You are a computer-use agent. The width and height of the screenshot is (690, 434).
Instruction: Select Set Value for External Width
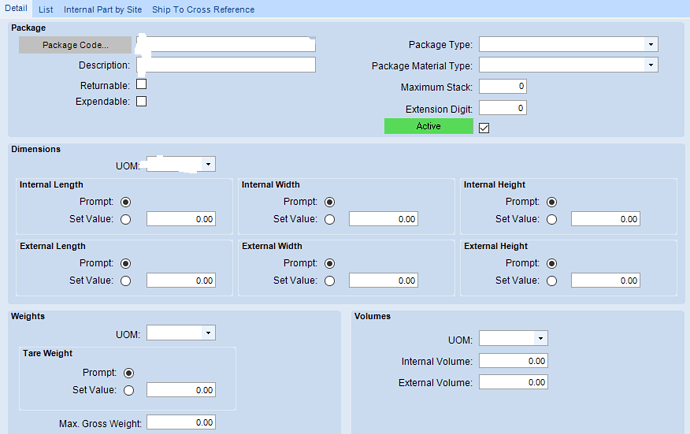click(x=330, y=281)
